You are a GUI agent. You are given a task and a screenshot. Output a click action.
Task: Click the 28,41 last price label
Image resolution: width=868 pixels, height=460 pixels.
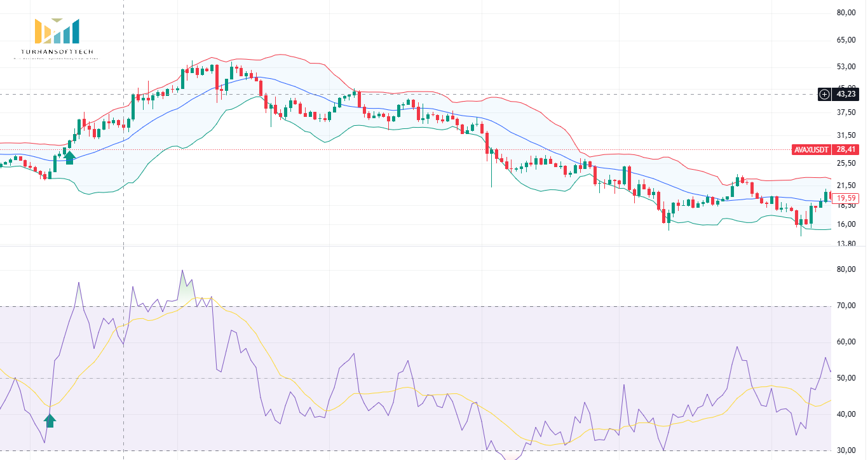tap(844, 150)
